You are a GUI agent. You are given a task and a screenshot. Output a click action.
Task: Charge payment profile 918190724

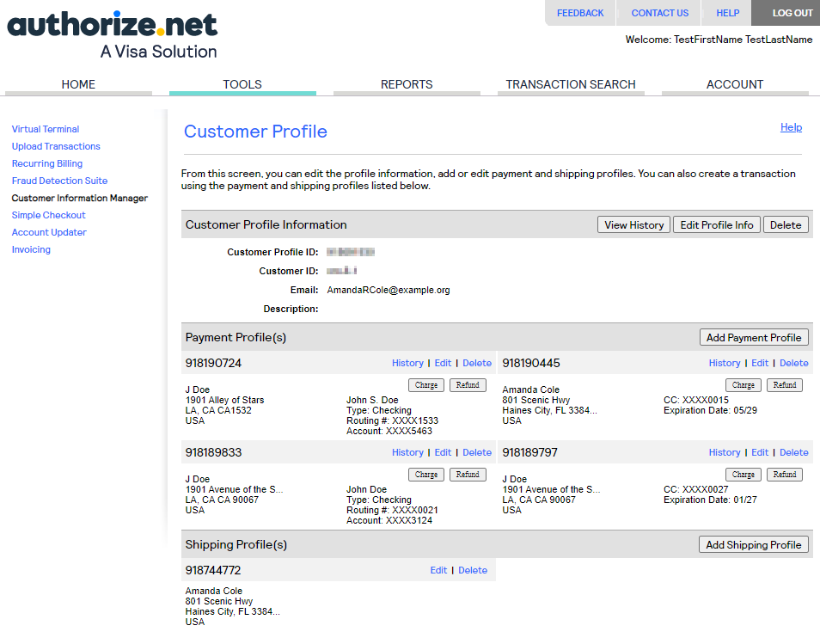[426, 385]
